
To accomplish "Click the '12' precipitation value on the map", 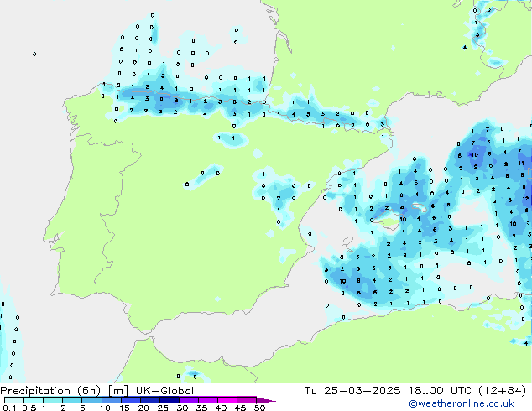I will click(x=525, y=199).
